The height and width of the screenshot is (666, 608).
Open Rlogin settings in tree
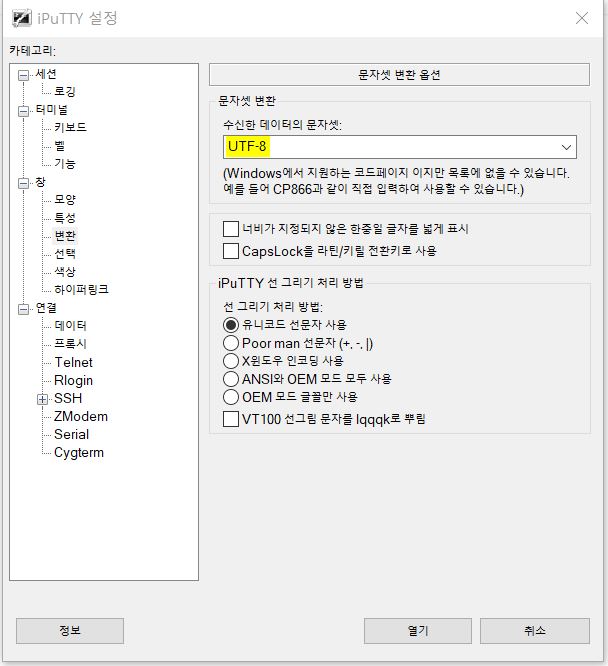click(x=73, y=381)
